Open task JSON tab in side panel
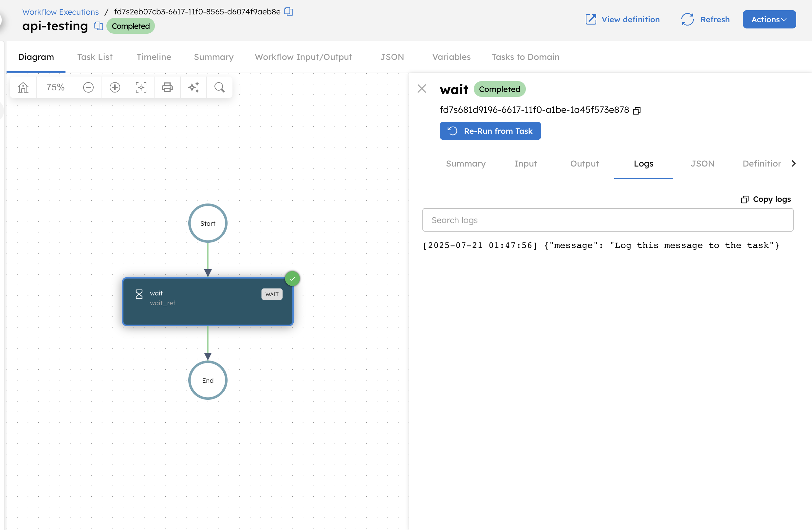Viewport: 812px width, 530px height. tap(702, 164)
